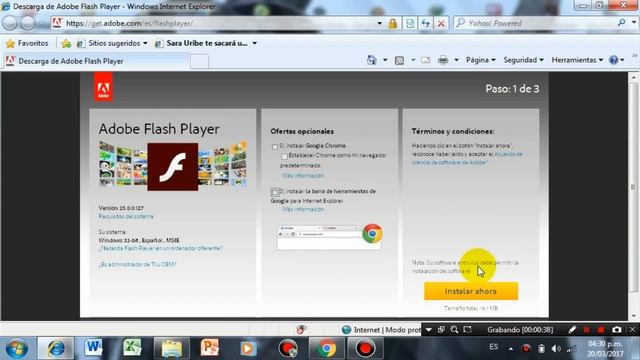
Task: Click the recorder pencil annotate icon
Action: point(572,329)
